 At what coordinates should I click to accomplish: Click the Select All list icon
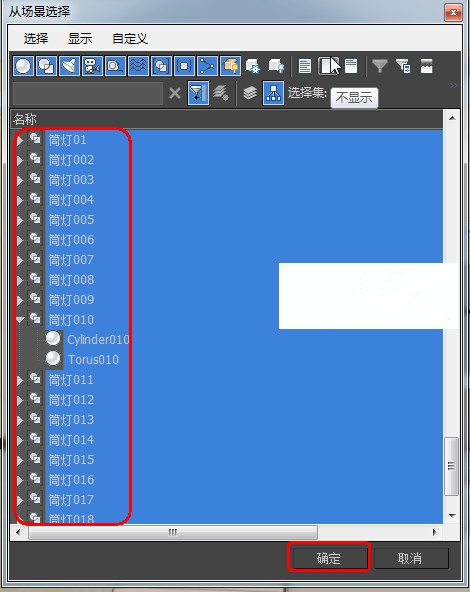(305, 66)
